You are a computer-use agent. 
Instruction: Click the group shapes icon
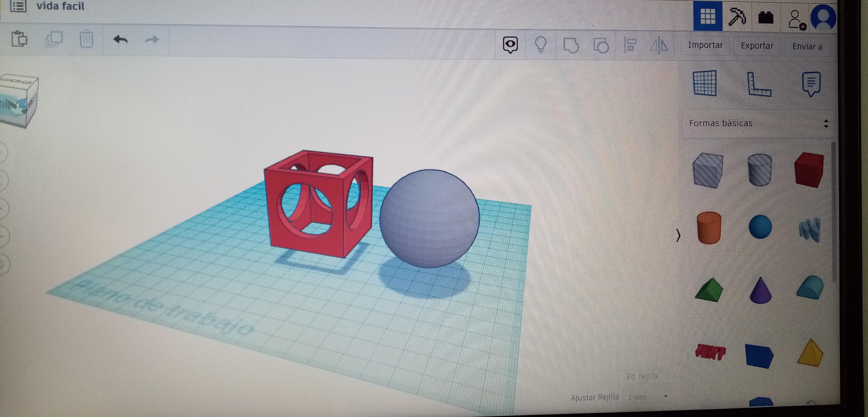point(571,45)
